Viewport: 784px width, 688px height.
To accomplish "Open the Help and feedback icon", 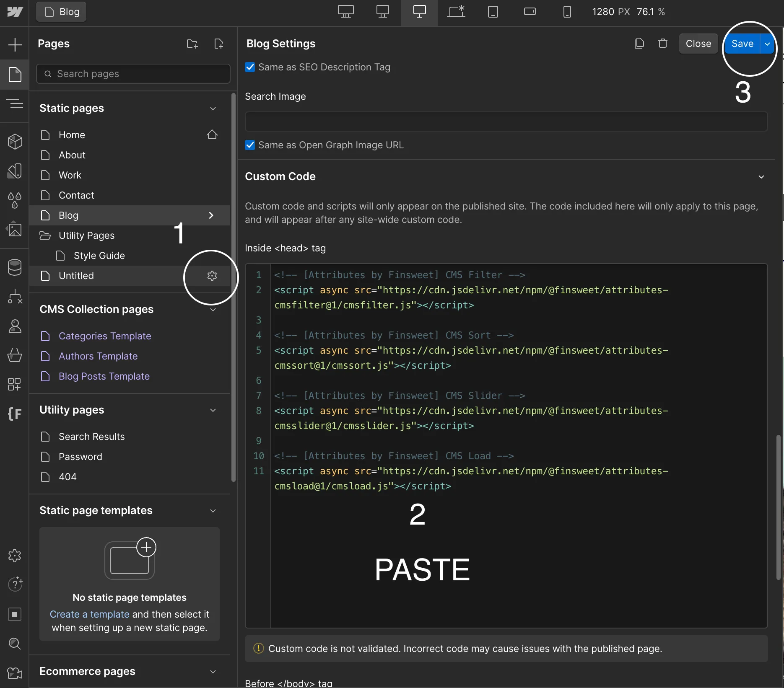I will point(15,584).
